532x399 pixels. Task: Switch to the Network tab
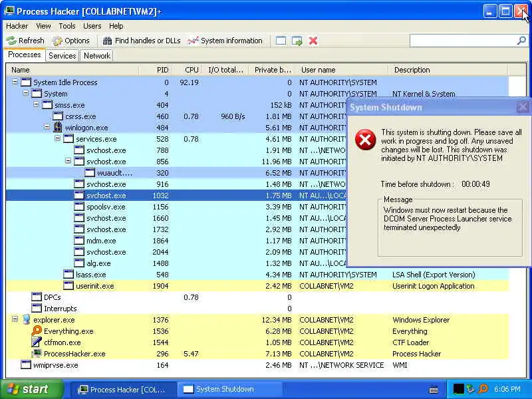pos(97,56)
